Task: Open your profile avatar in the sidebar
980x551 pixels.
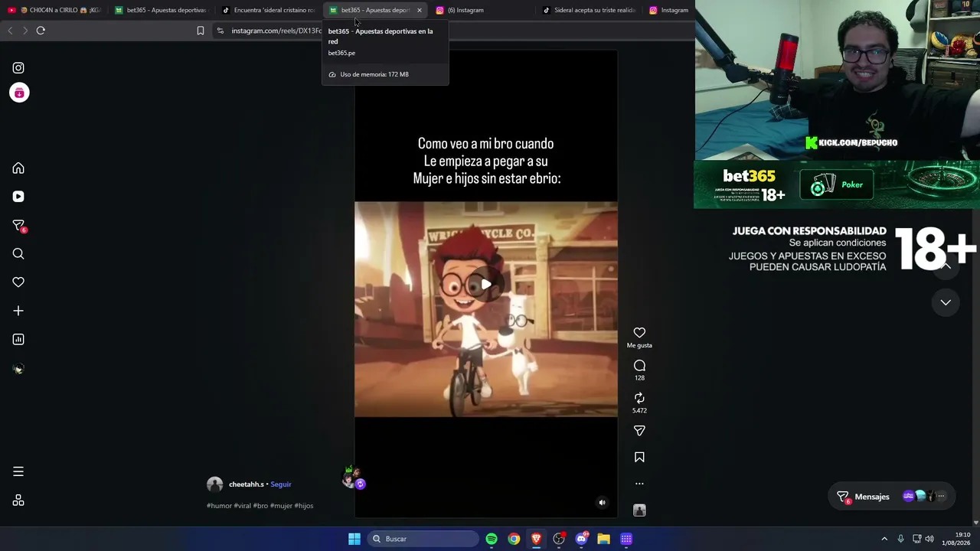Action: pyautogui.click(x=18, y=369)
